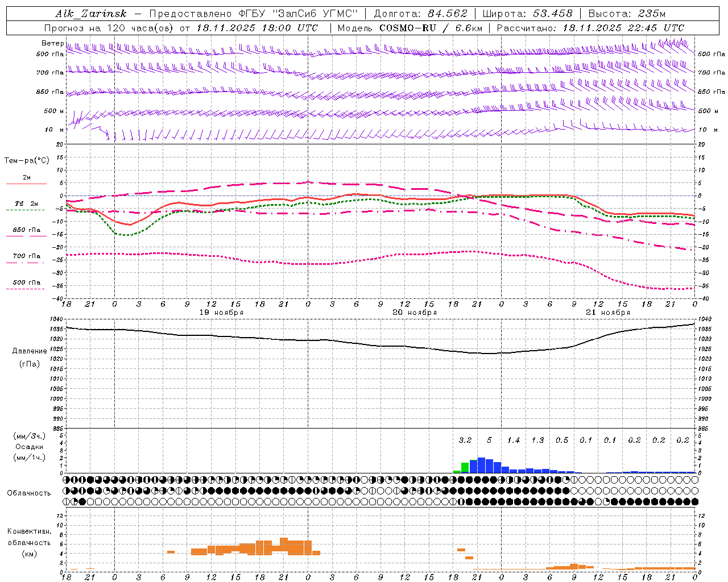This screenshot has height=582, width=728.
Task: Click the '(км)' unit under convective label
Action: (30, 553)
